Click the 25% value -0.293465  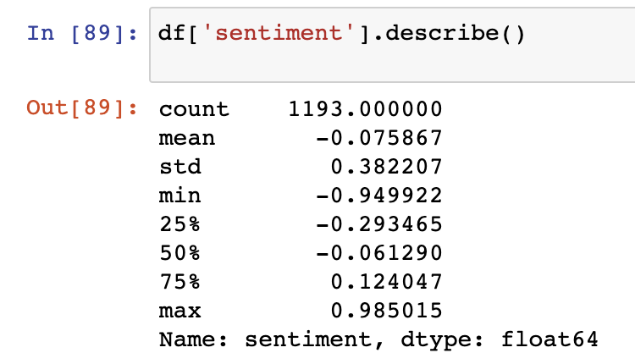click(x=378, y=224)
